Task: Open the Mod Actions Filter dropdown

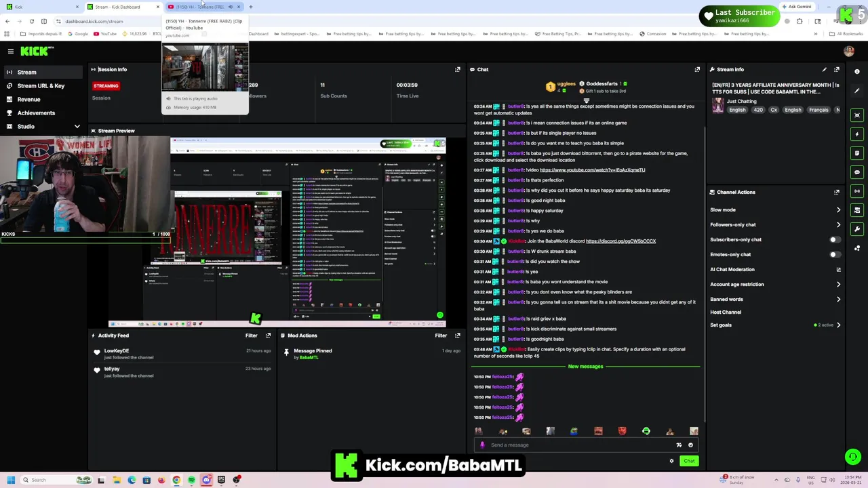Action: coord(441,335)
